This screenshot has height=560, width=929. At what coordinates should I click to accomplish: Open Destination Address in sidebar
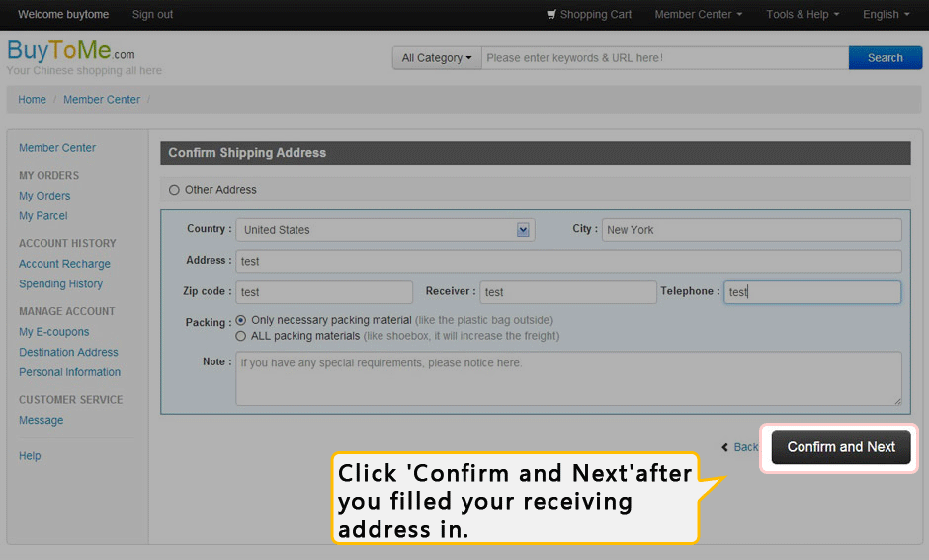coord(68,352)
